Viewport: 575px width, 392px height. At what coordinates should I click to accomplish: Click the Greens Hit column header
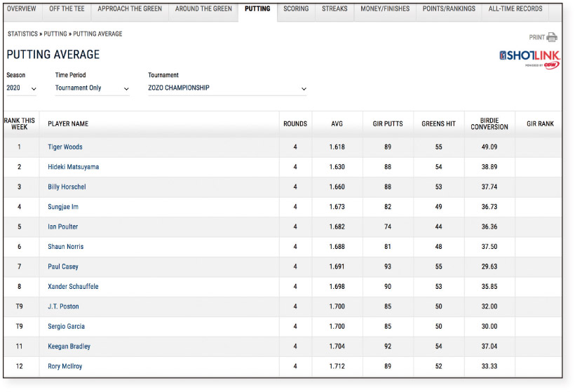438,124
